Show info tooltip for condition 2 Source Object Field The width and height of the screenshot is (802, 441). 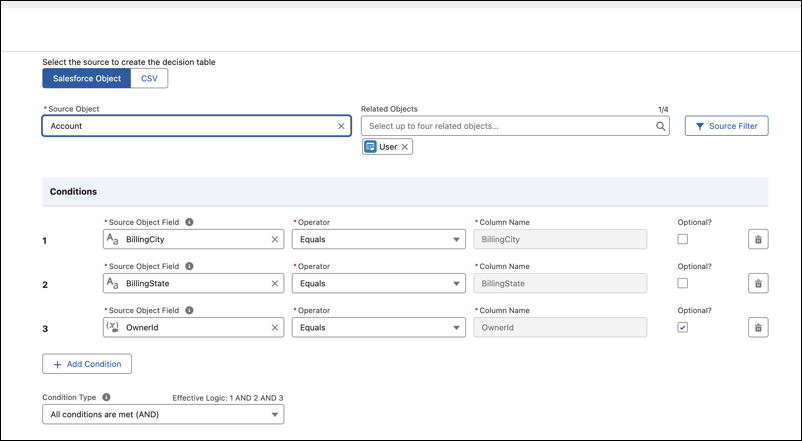189,266
